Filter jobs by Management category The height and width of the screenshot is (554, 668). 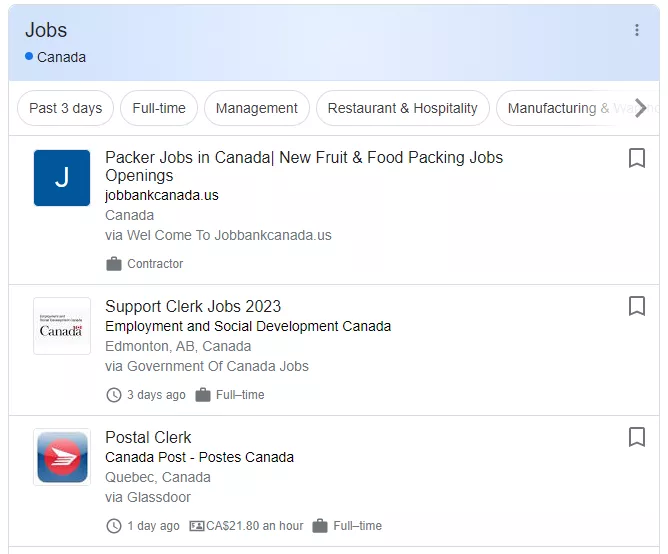[x=256, y=108]
